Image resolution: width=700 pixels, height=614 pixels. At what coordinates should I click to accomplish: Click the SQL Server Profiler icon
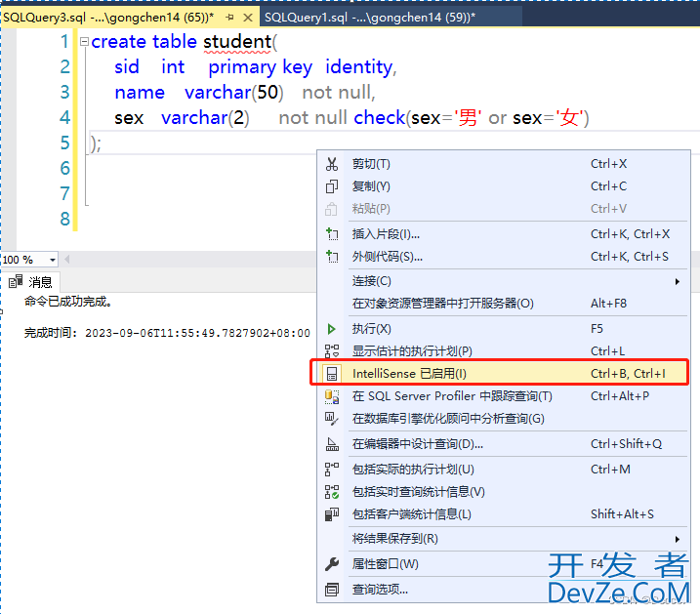332,396
